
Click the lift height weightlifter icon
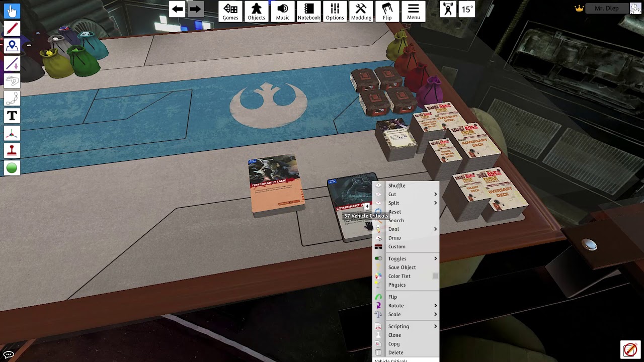[448, 10]
